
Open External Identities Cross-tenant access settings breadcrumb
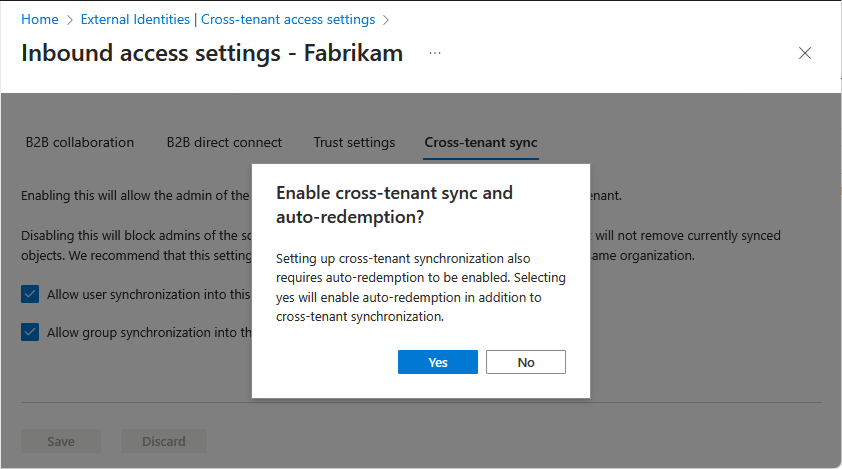pyautogui.click(x=228, y=19)
